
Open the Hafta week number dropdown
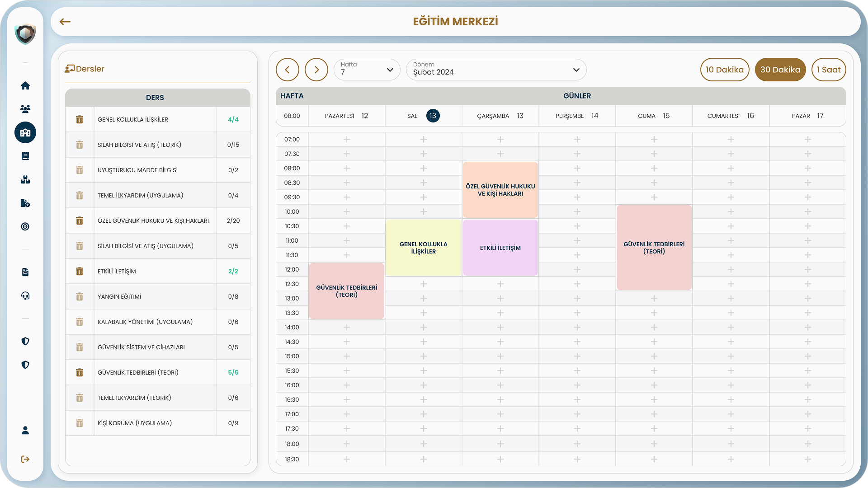point(367,70)
